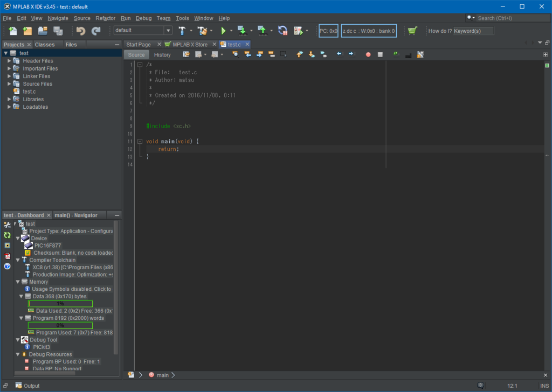The width and height of the screenshot is (552, 392).
Task: Click the New File toolbar icon
Action: tap(13, 31)
